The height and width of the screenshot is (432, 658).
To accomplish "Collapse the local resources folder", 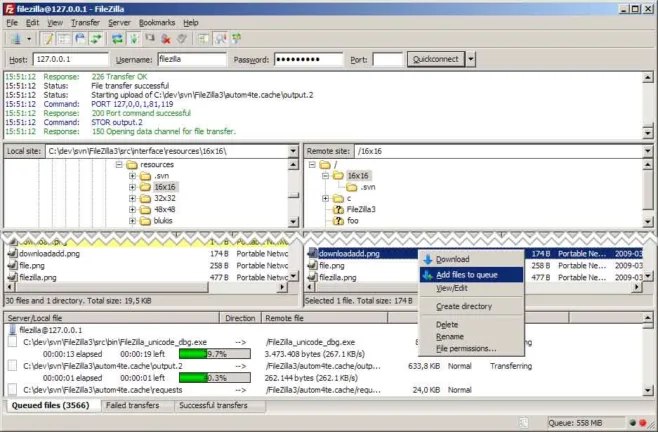I will point(119,165).
